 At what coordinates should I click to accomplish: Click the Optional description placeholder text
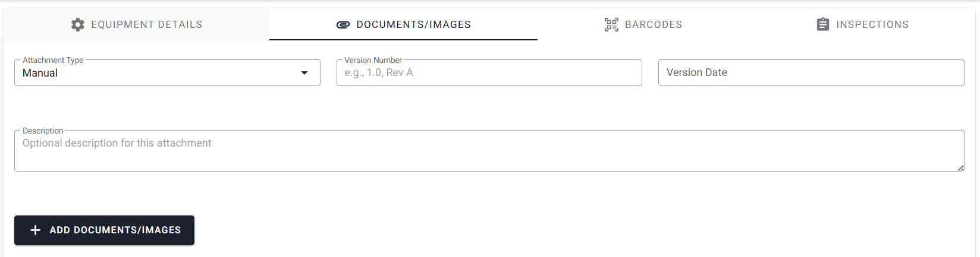click(117, 143)
